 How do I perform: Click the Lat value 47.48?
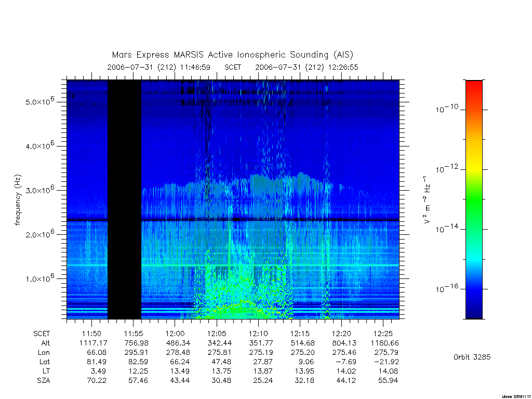221,362
